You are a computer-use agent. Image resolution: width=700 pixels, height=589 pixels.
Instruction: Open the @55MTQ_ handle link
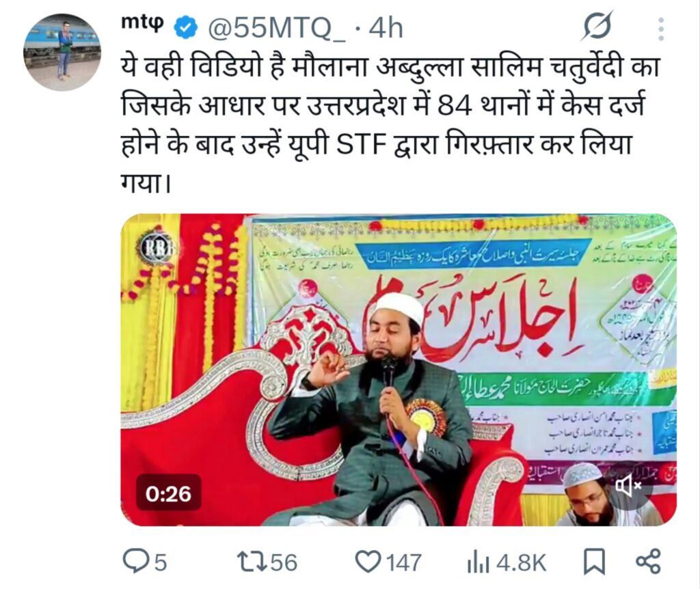point(277,29)
